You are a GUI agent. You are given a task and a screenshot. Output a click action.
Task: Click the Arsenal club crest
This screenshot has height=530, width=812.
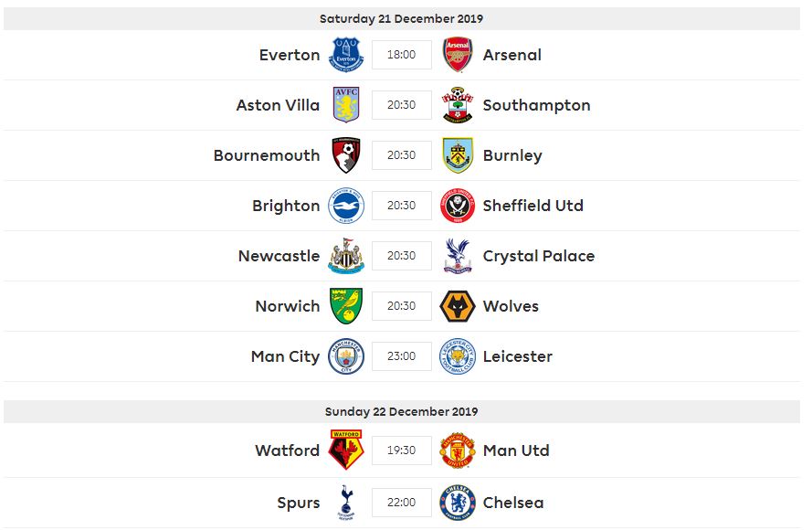tap(458, 55)
